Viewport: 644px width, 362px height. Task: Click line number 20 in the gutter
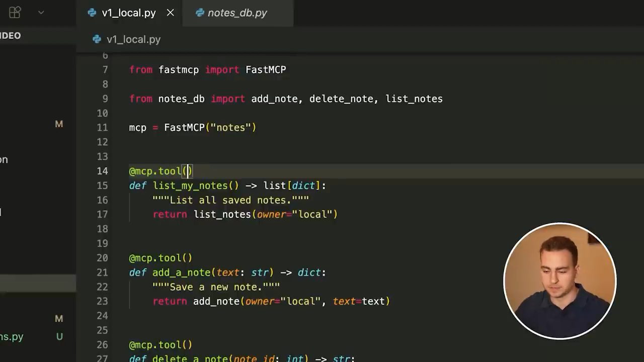102,258
